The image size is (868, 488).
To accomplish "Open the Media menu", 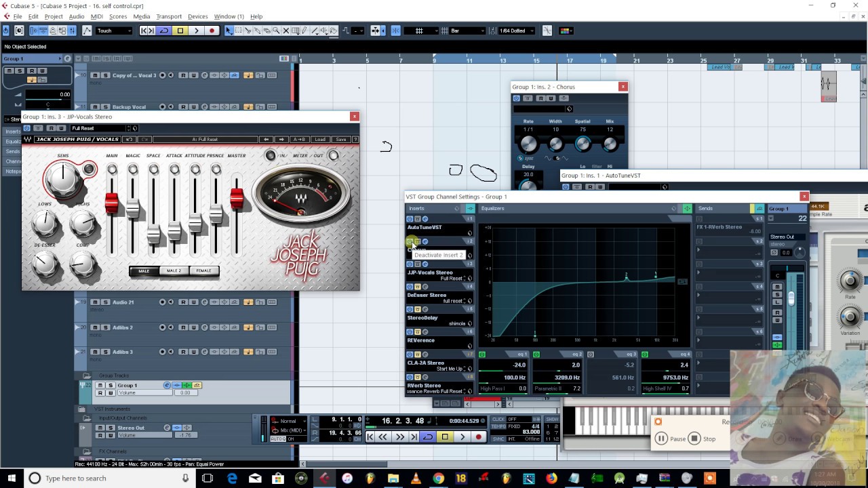I will point(141,16).
